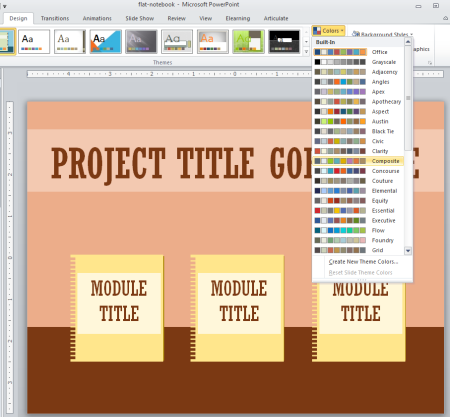Viewport: 450px width, 417px height.
Task: Click scroll down arrow in Colors list
Action: (408, 250)
